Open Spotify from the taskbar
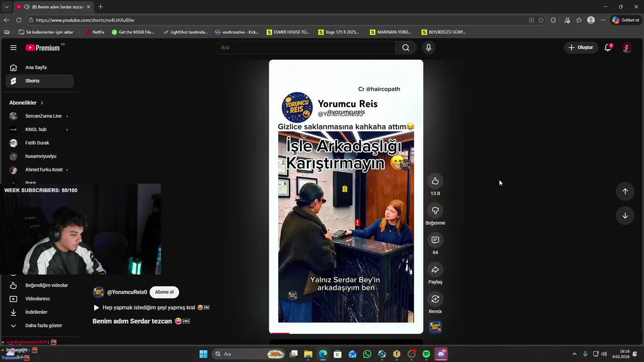The height and width of the screenshot is (362, 644). (426, 354)
